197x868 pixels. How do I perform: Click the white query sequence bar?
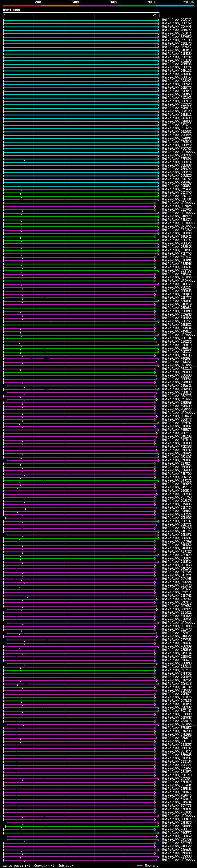tap(81, 12)
